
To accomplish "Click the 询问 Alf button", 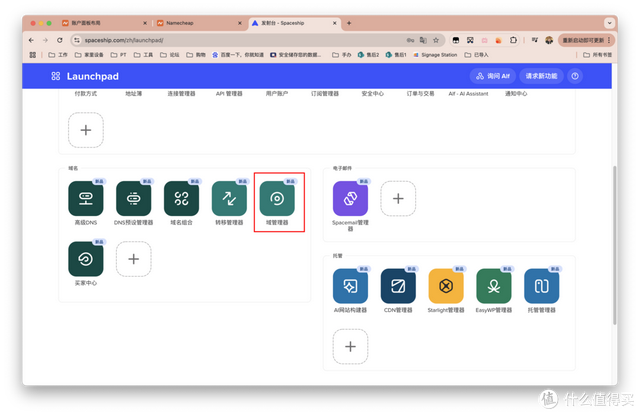I will (493, 76).
